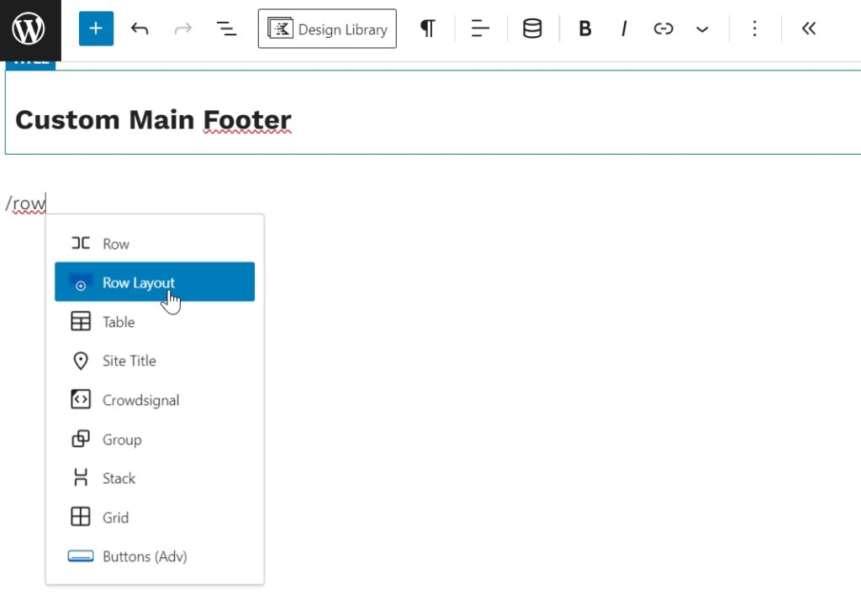Open the block options three-dot menu
Image resolution: width=861 pixels, height=616 pixels.
click(x=754, y=29)
